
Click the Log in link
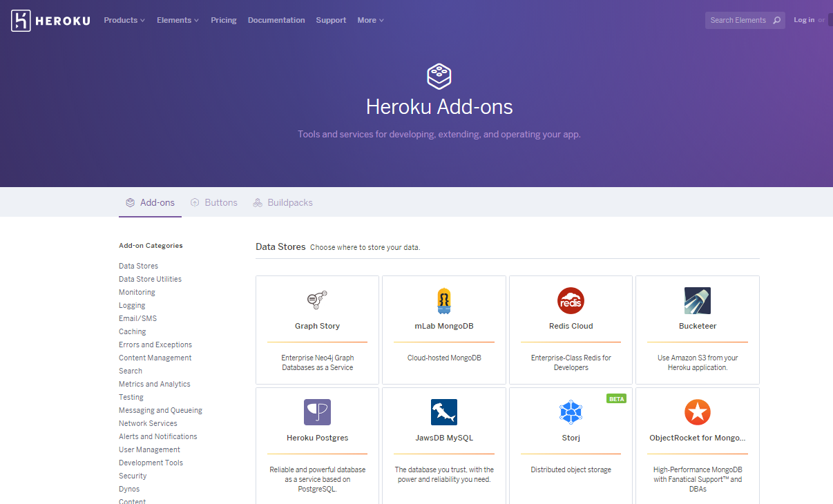(x=804, y=20)
